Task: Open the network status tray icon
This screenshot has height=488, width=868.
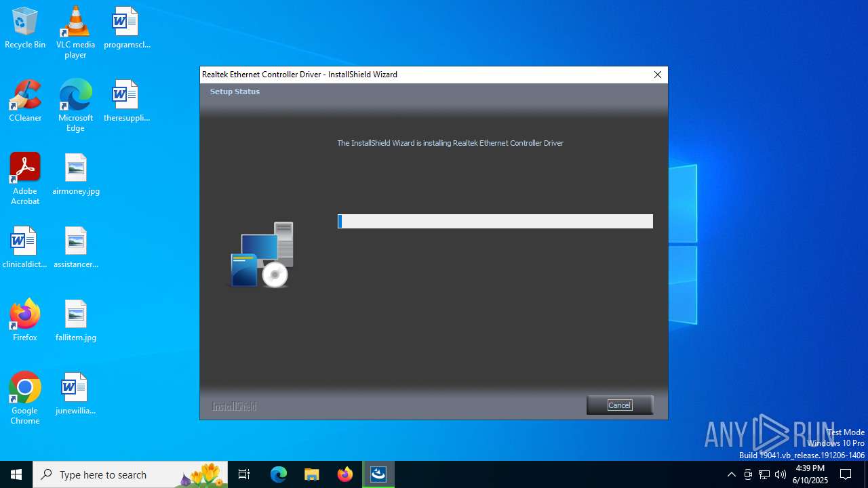Action: point(764,474)
